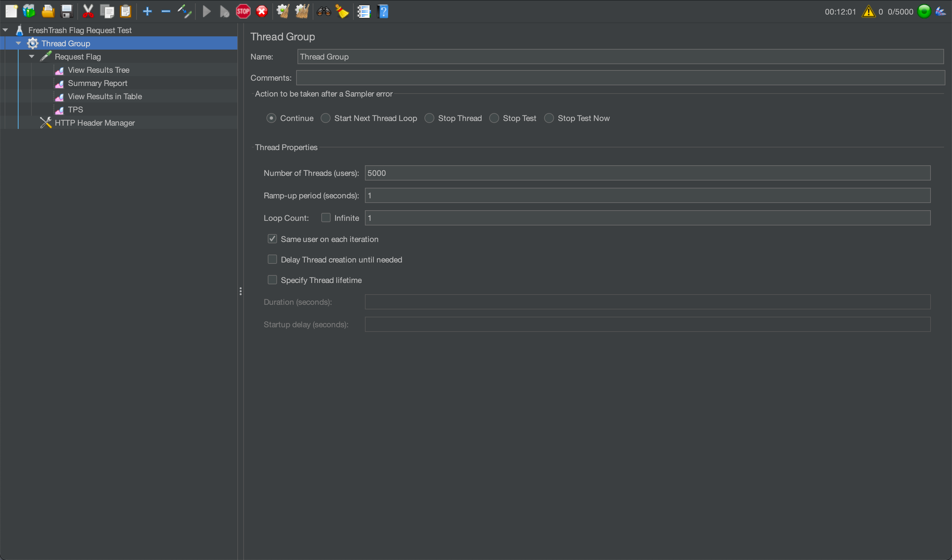Start the test with play button

pyautogui.click(x=206, y=11)
